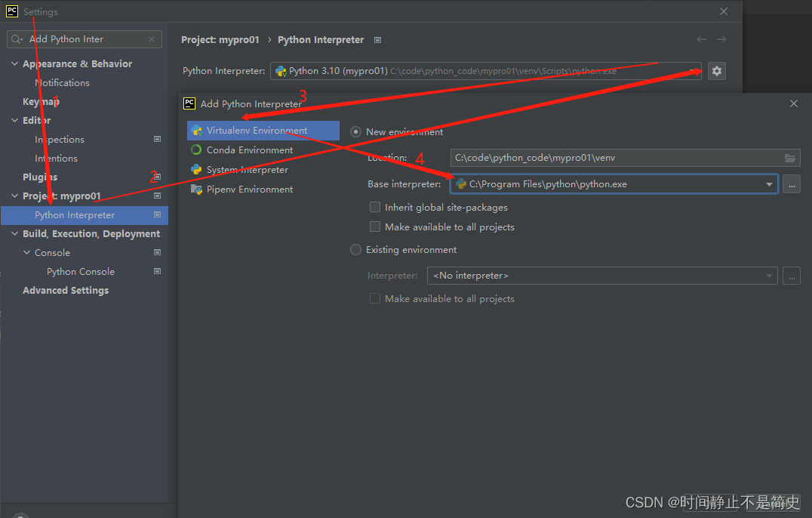Click PyCharm logo in Add Python Interpreter dialog
Viewport: 812px width, 518px height.
(x=189, y=103)
